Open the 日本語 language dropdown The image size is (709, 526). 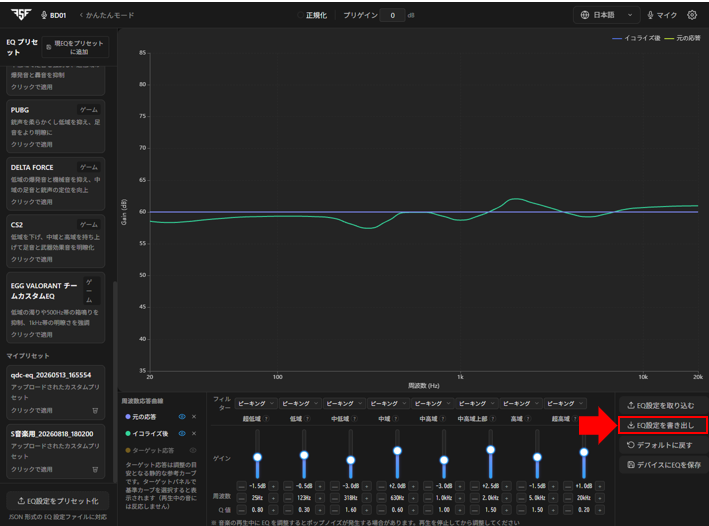point(606,15)
